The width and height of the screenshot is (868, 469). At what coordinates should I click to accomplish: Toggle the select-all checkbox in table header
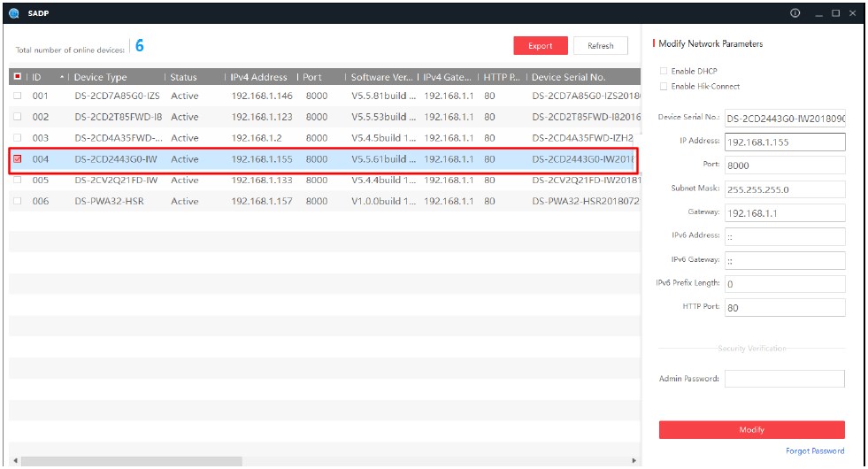coord(17,77)
